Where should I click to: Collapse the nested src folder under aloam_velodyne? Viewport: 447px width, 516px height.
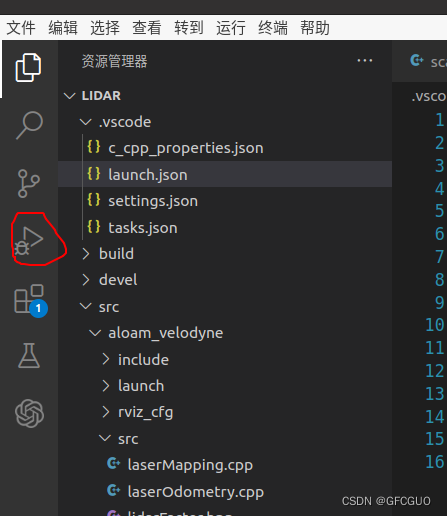click(105, 438)
